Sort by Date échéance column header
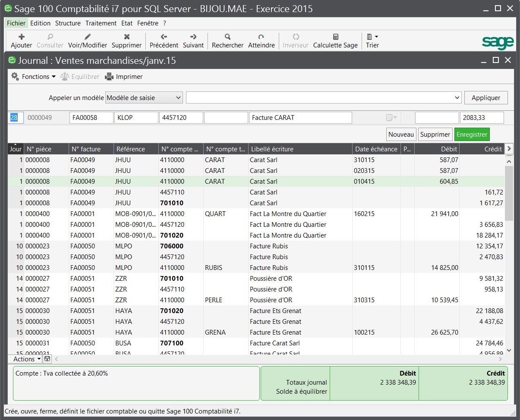 pyautogui.click(x=376, y=149)
